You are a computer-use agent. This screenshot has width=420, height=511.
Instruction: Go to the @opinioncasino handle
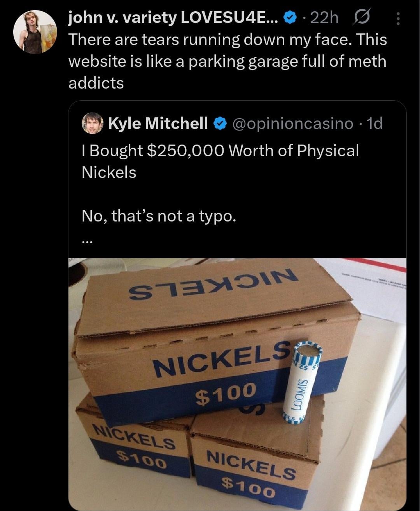[x=292, y=124]
